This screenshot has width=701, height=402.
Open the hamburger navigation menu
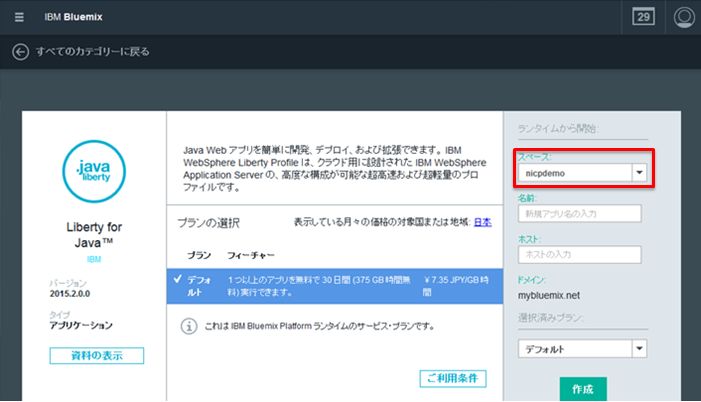(19, 17)
